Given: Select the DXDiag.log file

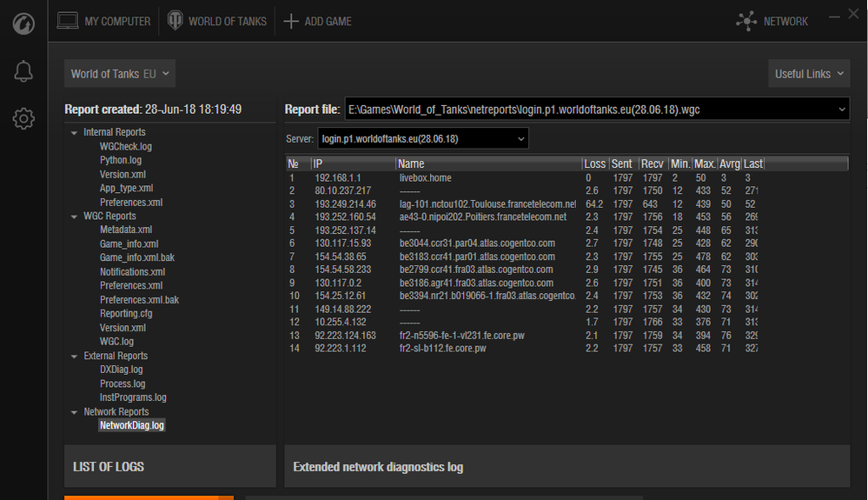Looking at the screenshot, I should [121, 370].
